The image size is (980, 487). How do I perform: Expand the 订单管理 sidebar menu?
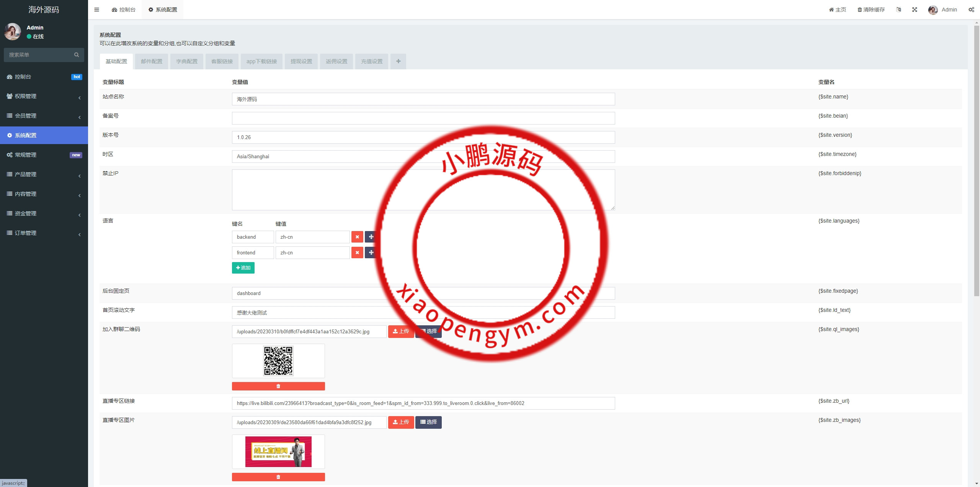coord(44,233)
